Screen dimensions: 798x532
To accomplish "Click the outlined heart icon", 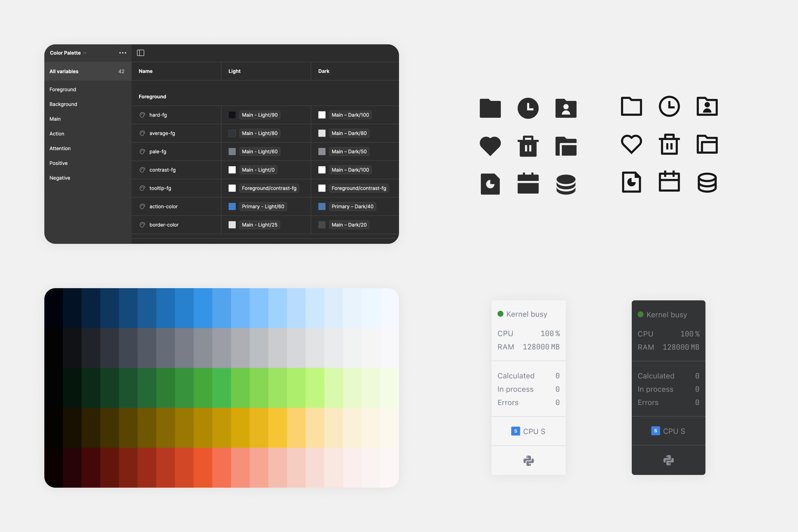I will (x=631, y=144).
